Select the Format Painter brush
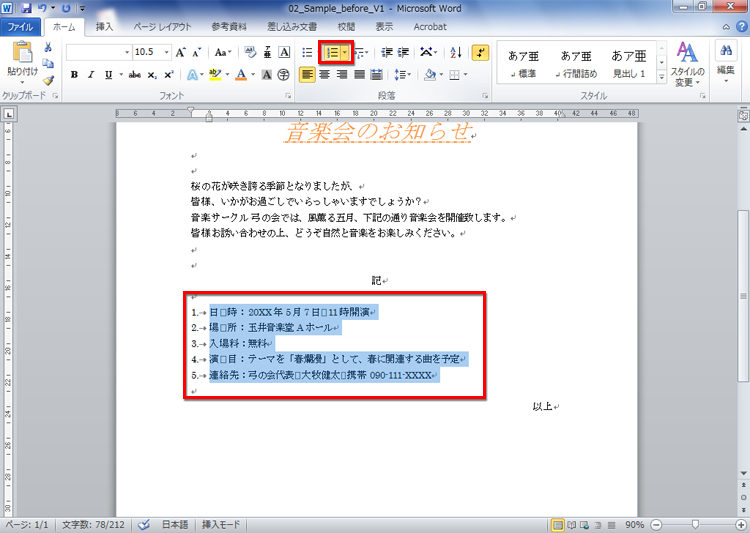This screenshot has width=750, height=533. click(48, 80)
